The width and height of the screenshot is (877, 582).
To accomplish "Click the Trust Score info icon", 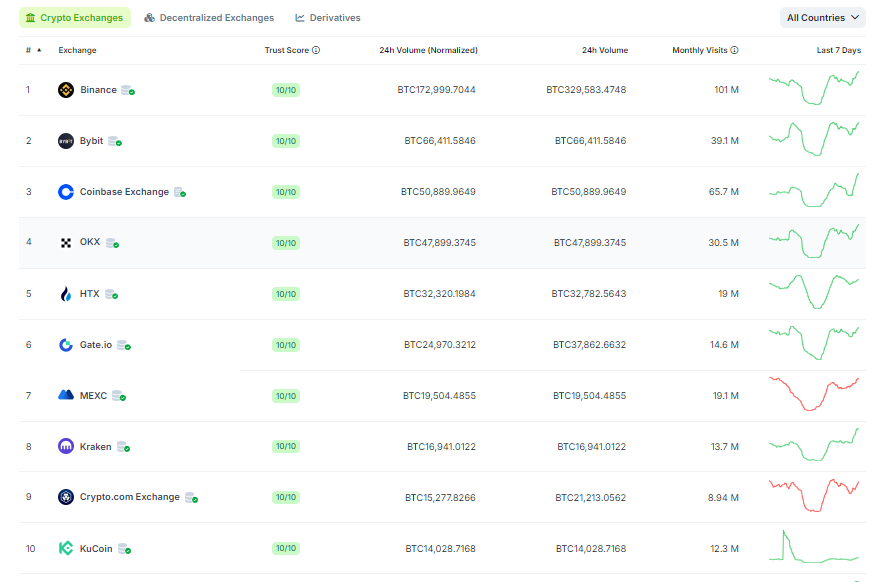I will (x=316, y=50).
